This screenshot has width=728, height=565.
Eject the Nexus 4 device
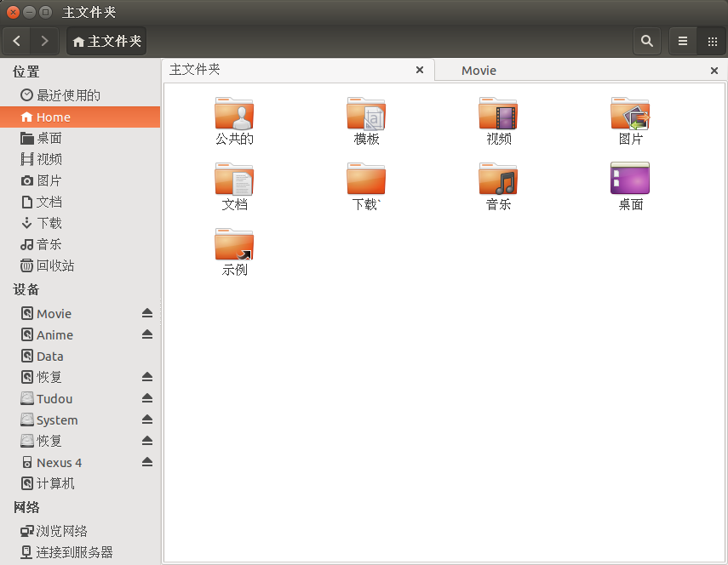point(147,462)
